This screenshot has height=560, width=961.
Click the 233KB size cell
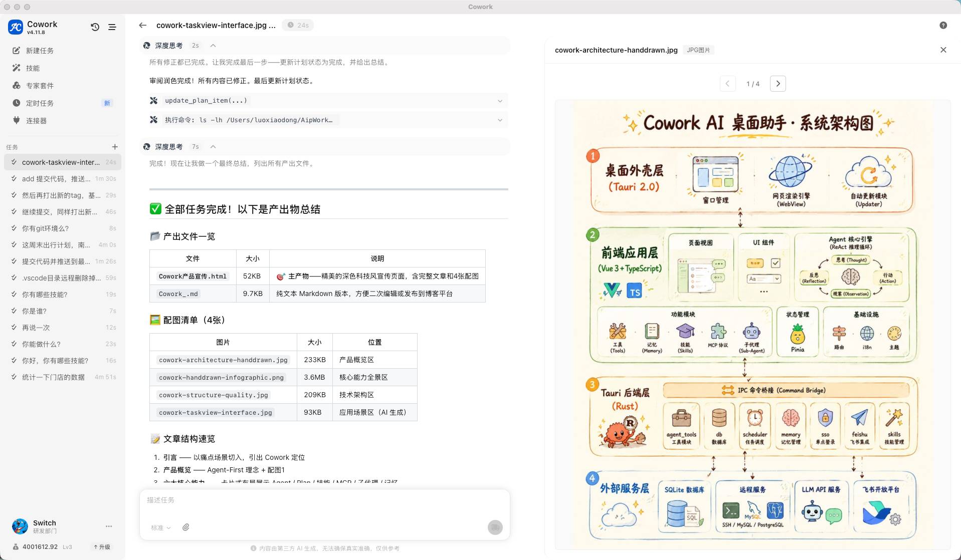(x=315, y=360)
